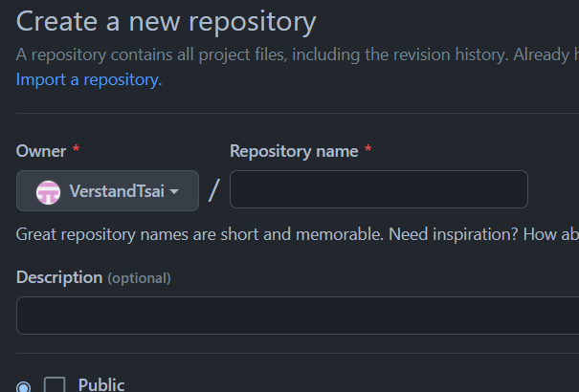Focus the Repository name input field

(379, 189)
